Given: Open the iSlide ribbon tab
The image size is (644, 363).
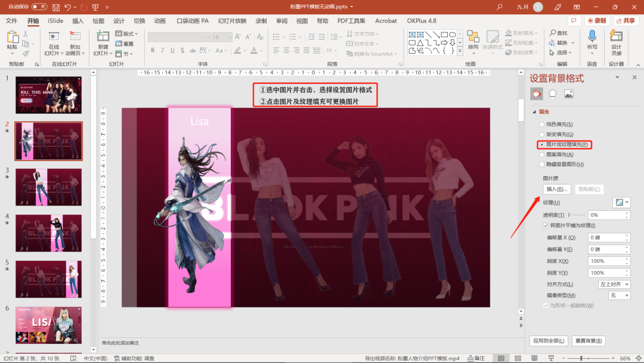Looking at the screenshot, I should click(55, 21).
